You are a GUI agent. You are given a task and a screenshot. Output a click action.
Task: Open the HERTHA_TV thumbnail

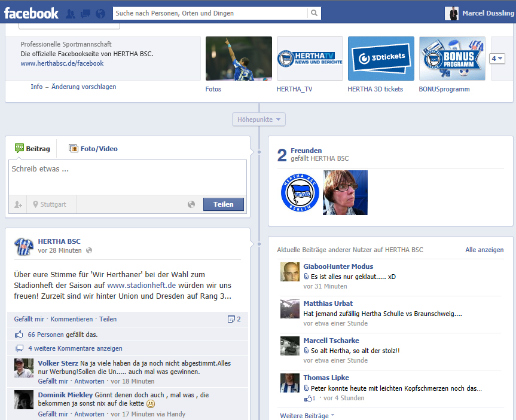click(310, 59)
